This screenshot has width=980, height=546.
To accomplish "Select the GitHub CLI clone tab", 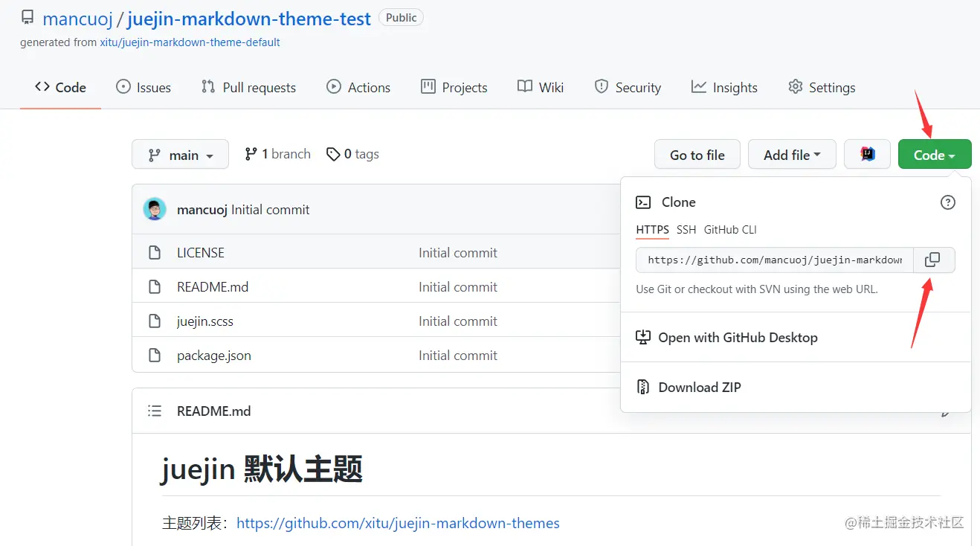I will (730, 230).
